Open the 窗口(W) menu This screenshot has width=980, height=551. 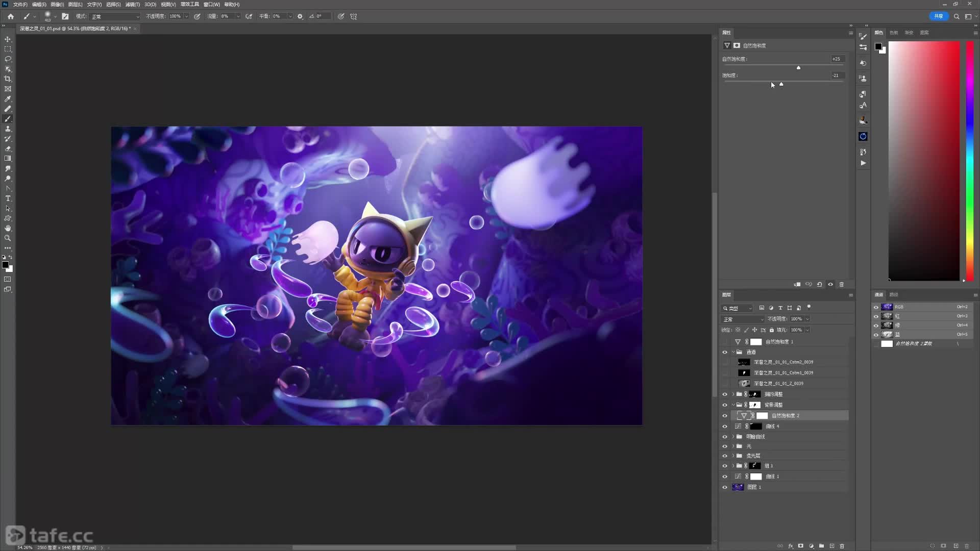211,4
